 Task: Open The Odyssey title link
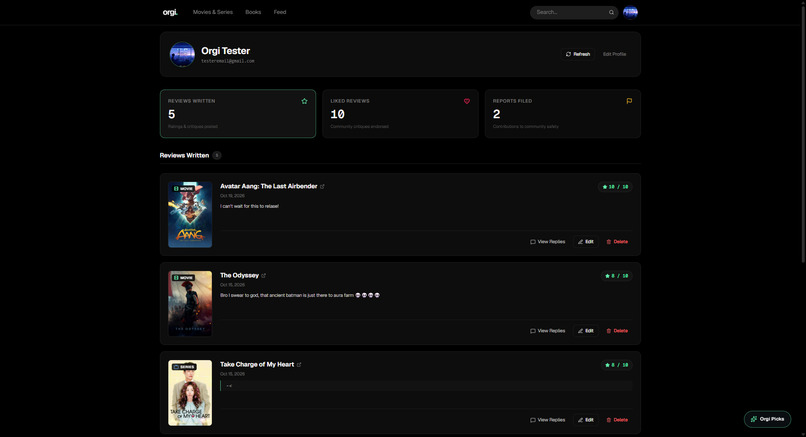[239, 275]
